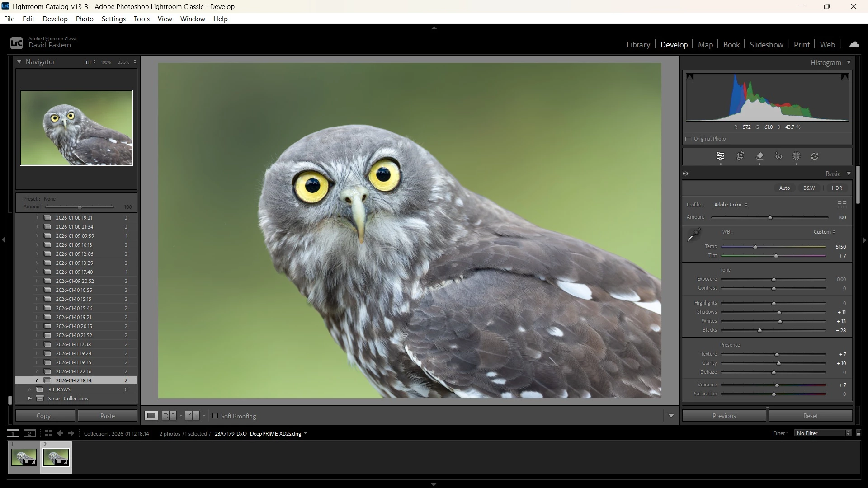The image size is (868, 488).
Task: Pick the White Balance eyedropper tool
Action: pyautogui.click(x=693, y=235)
